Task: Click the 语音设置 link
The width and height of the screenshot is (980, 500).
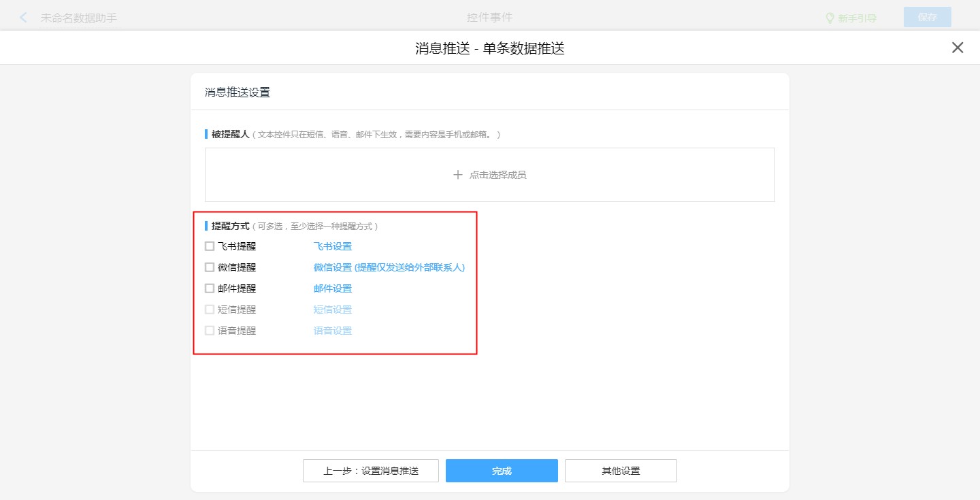Action: coord(333,331)
